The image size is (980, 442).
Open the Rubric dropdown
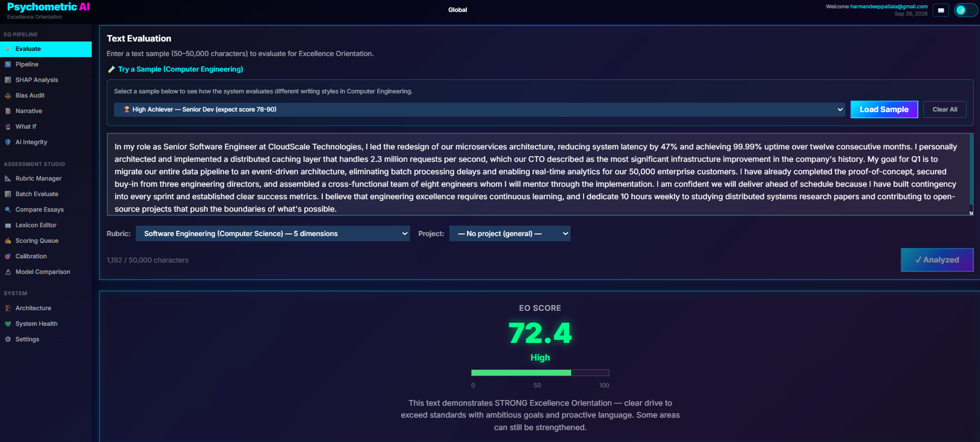[x=273, y=233]
